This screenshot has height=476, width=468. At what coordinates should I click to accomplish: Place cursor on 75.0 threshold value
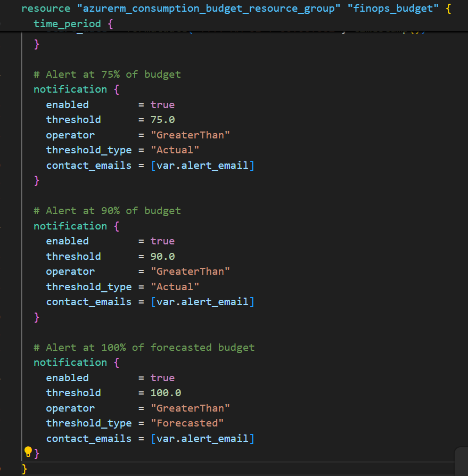pyautogui.click(x=162, y=120)
